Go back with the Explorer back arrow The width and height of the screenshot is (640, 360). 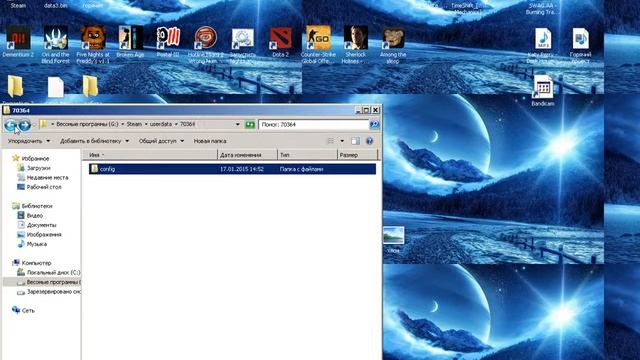(x=11, y=125)
